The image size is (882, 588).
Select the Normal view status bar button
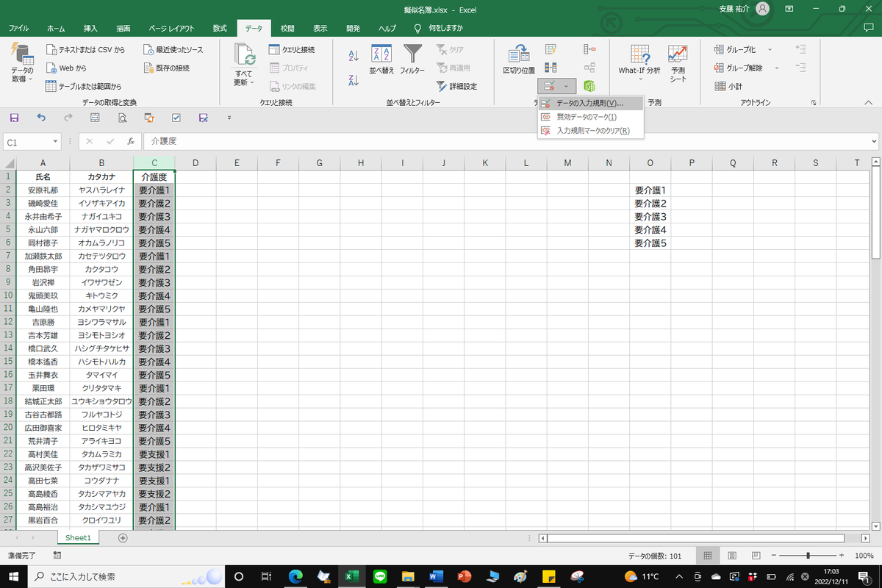(707, 556)
